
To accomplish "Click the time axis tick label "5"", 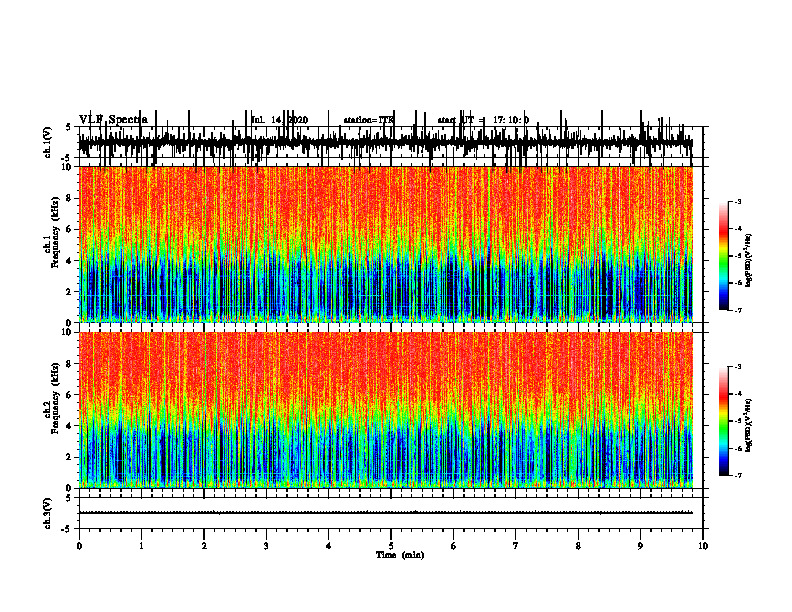I will pos(391,546).
